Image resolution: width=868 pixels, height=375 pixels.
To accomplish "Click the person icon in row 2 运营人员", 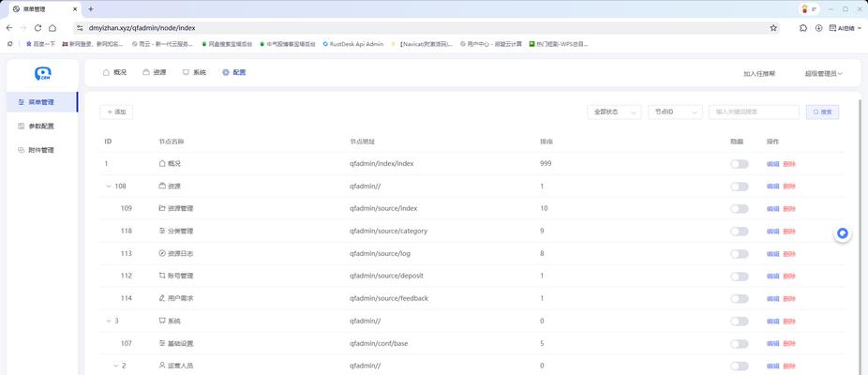I will pos(162,366).
